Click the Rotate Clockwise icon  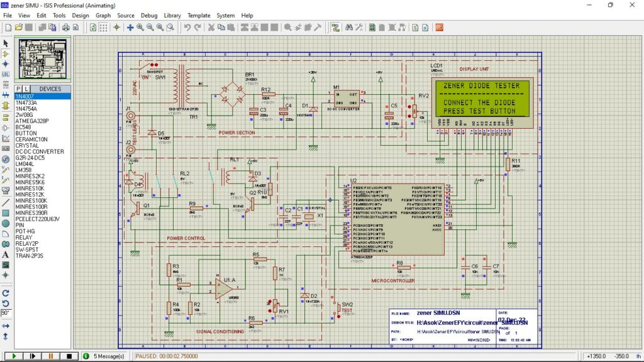(6, 293)
